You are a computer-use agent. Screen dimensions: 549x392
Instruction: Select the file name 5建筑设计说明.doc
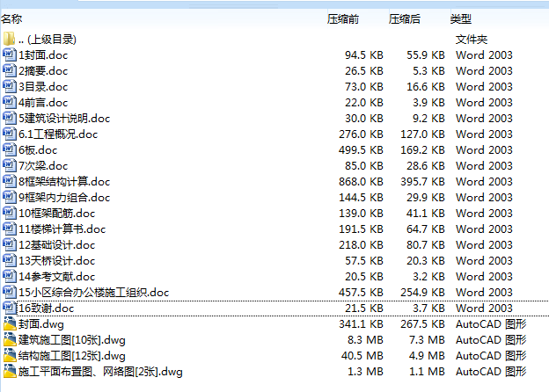coord(64,118)
